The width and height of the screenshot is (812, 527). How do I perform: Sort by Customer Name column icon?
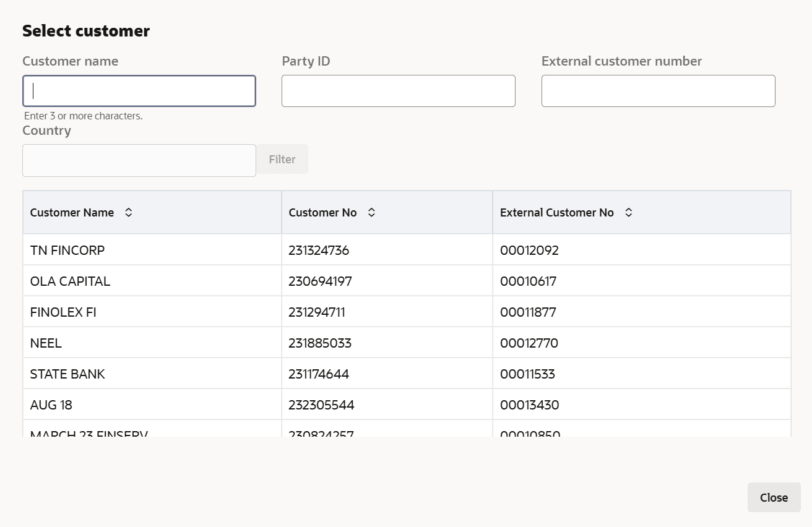[x=129, y=212]
